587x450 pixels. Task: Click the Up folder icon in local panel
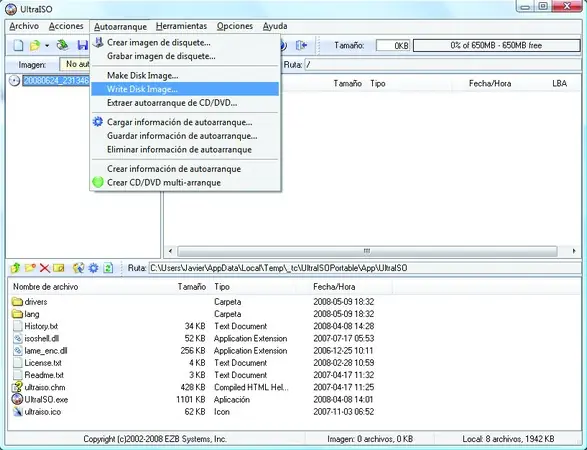pos(15,268)
